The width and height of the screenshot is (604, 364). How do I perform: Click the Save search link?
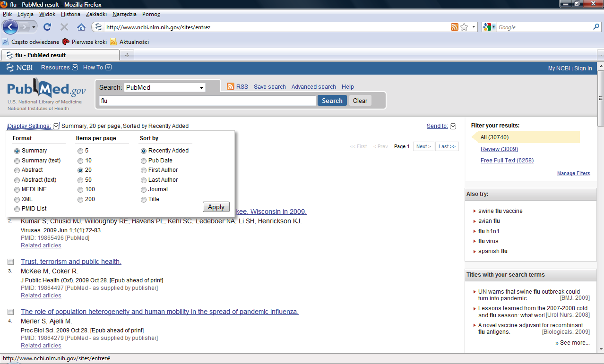270,87
